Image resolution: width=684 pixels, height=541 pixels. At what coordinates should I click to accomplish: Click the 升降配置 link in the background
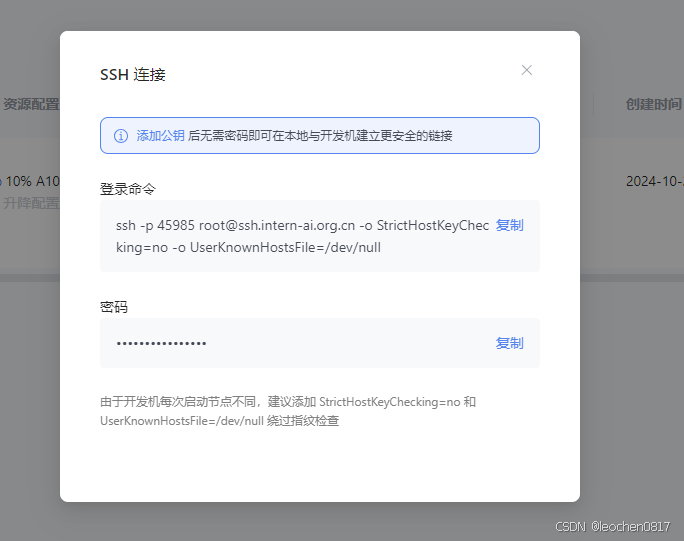[31, 203]
